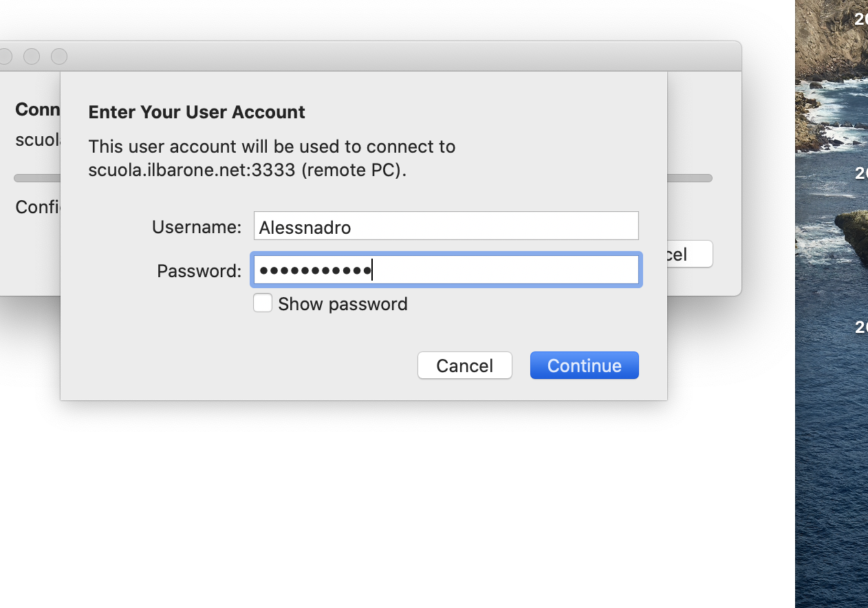The image size is (868, 608).
Task: Select the bottommost desktop item on the right
Action: coord(860,327)
